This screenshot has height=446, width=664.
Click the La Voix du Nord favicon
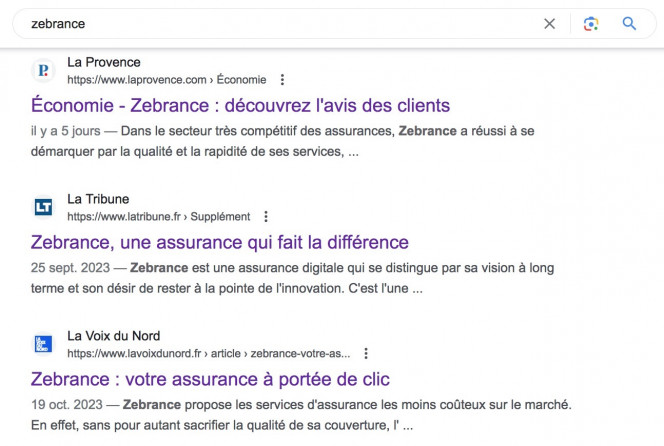point(43,344)
